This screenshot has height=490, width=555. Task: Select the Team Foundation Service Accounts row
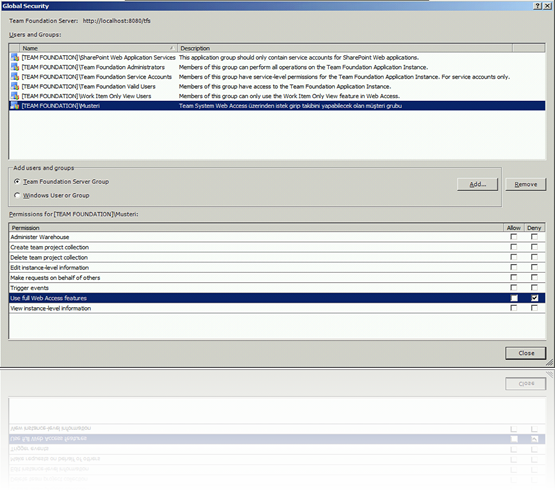pos(277,76)
